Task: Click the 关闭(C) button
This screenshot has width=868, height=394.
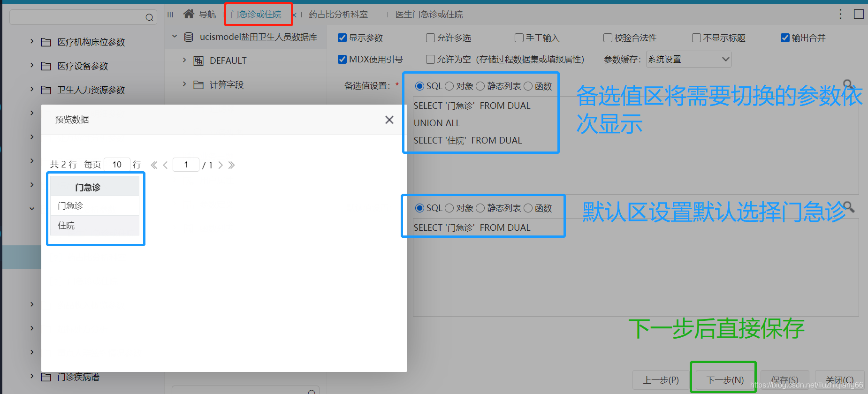Action: click(x=840, y=380)
